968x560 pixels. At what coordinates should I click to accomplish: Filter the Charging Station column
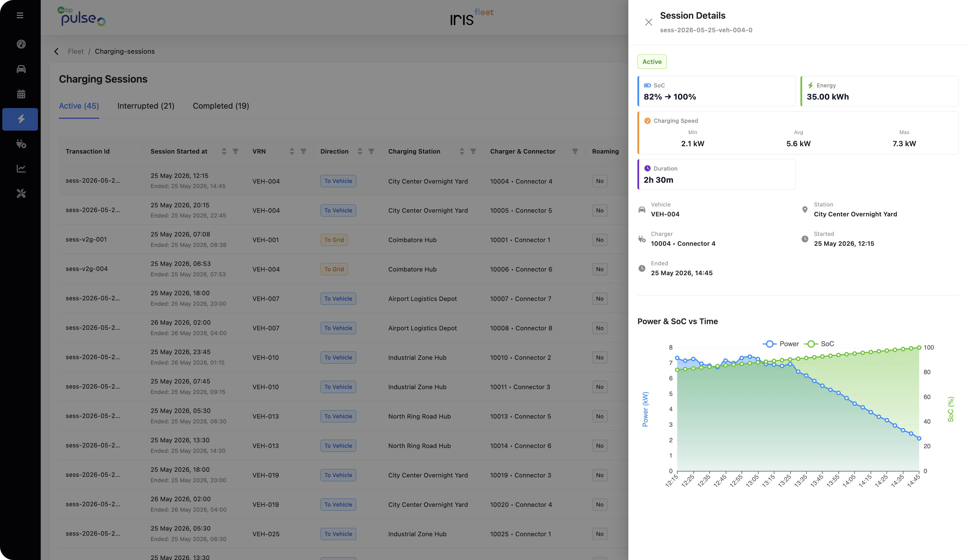473,151
